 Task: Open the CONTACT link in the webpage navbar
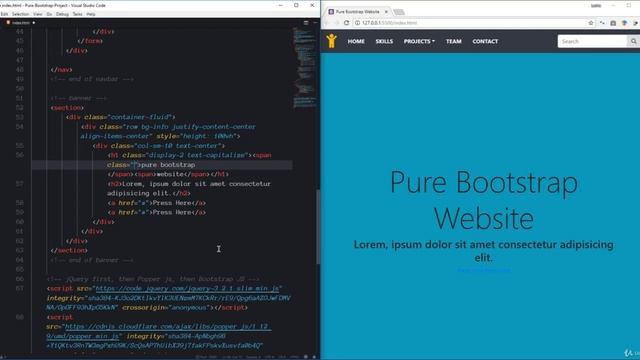click(485, 41)
